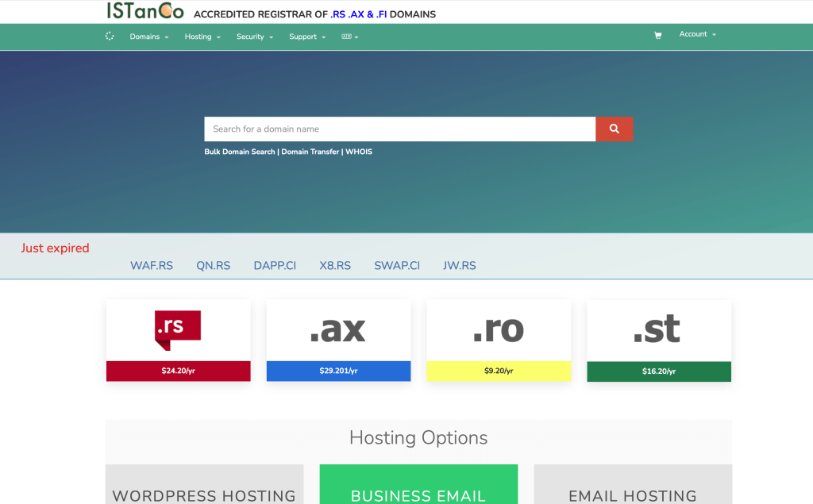Screen dimensions: 813x504
Task: Open the Account dropdown
Action: pyautogui.click(x=697, y=35)
